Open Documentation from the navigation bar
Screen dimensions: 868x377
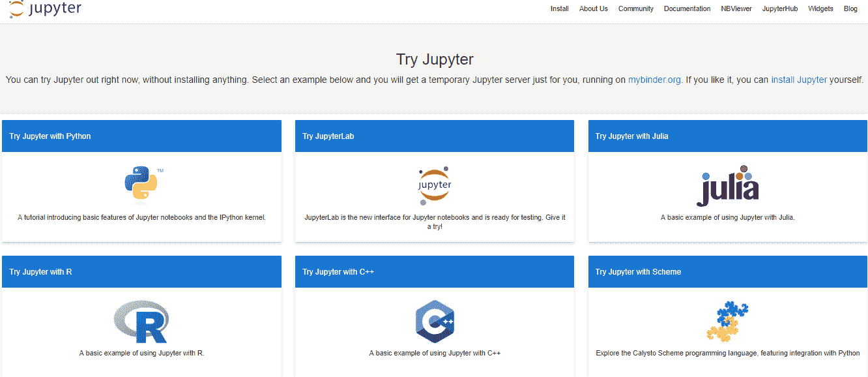click(687, 9)
